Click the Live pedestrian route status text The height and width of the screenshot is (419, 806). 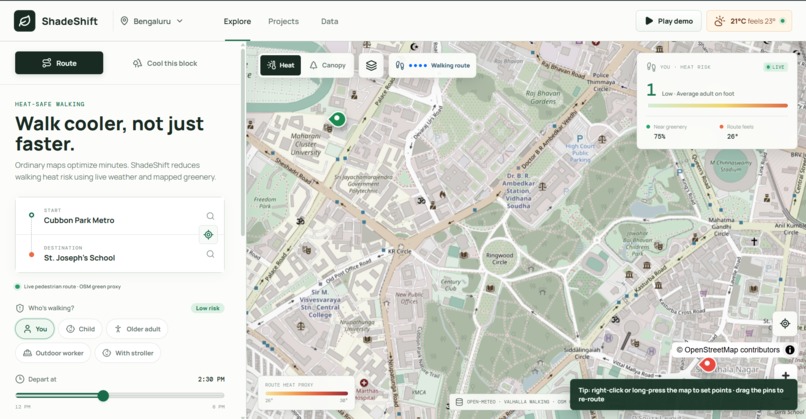(x=72, y=286)
